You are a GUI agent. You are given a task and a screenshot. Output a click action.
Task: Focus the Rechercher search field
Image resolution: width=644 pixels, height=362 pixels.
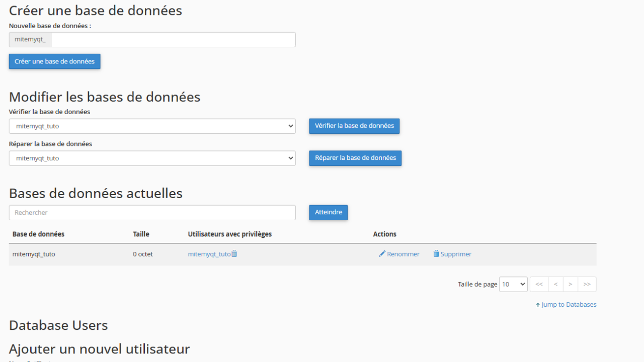tap(152, 213)
